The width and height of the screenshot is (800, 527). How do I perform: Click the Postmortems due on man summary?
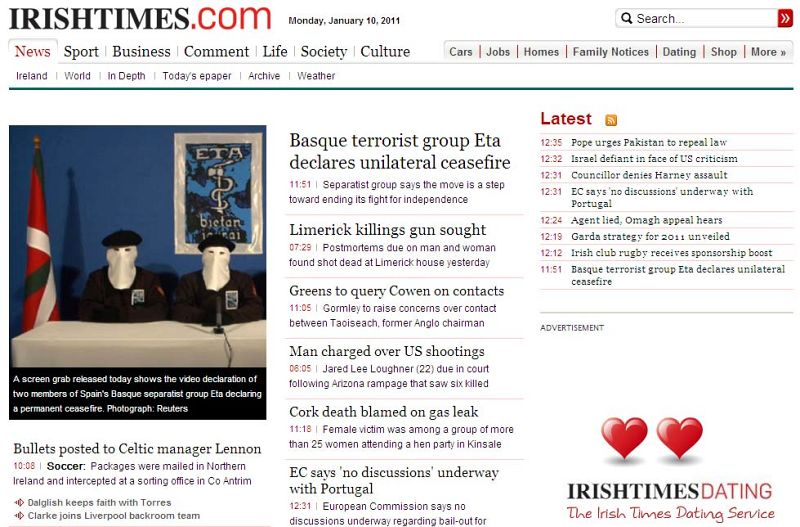click(x=392, y=255)
